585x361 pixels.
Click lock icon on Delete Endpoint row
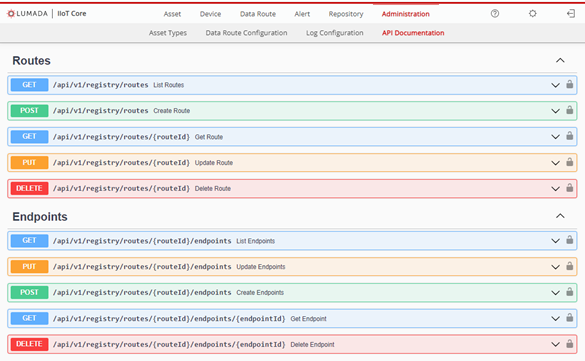pos(569,343)
